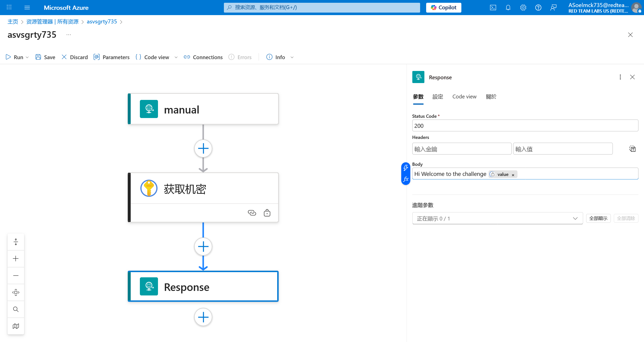This screenshot has height=342, width=644.
Task: Expand the Code view dropdown chevron
Action: tap(176, 57)
